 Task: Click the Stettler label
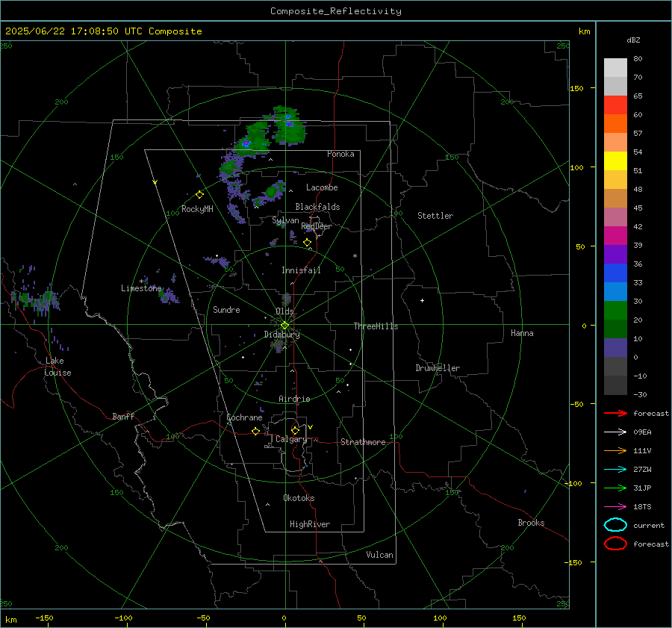coord(435,216)
